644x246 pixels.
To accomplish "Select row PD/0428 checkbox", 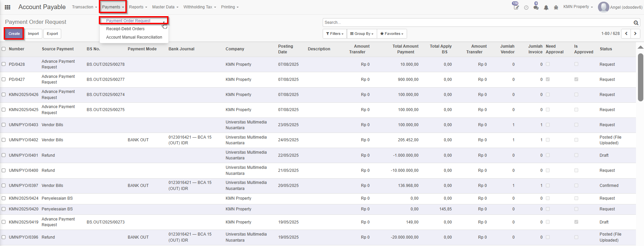I will point(4,64).
